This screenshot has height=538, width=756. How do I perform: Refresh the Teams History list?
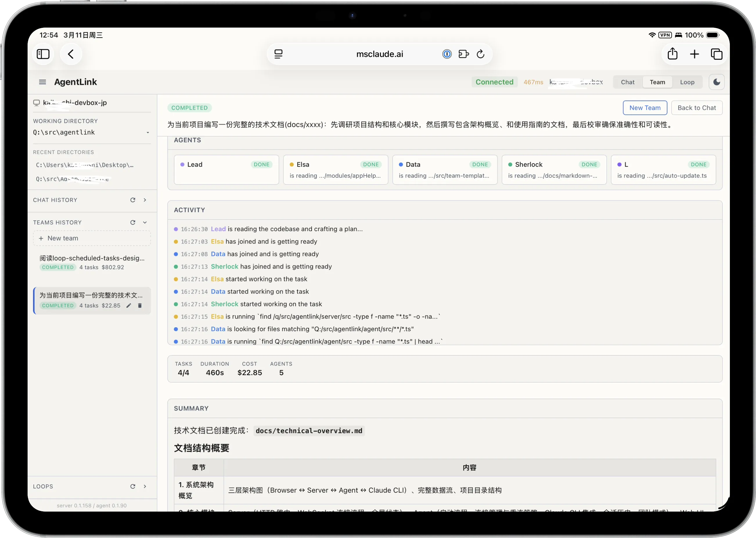tap(133, 222)
